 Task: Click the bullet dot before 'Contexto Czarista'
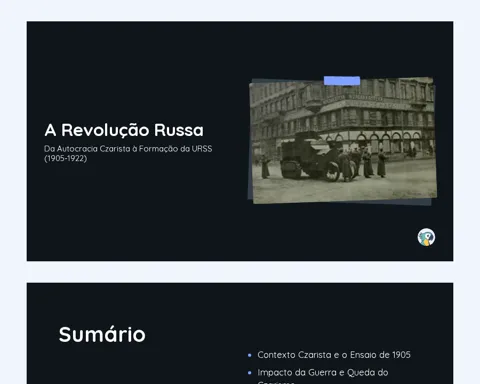[250, 355]
